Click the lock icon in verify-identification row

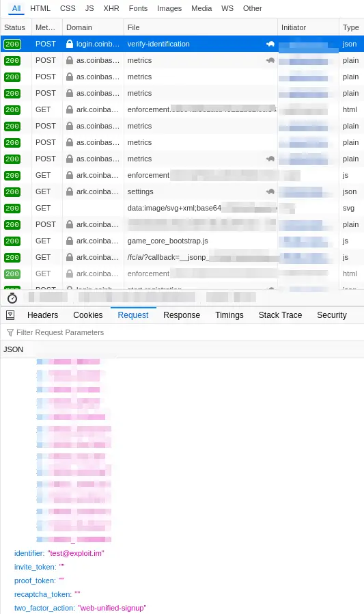point(70,44)
